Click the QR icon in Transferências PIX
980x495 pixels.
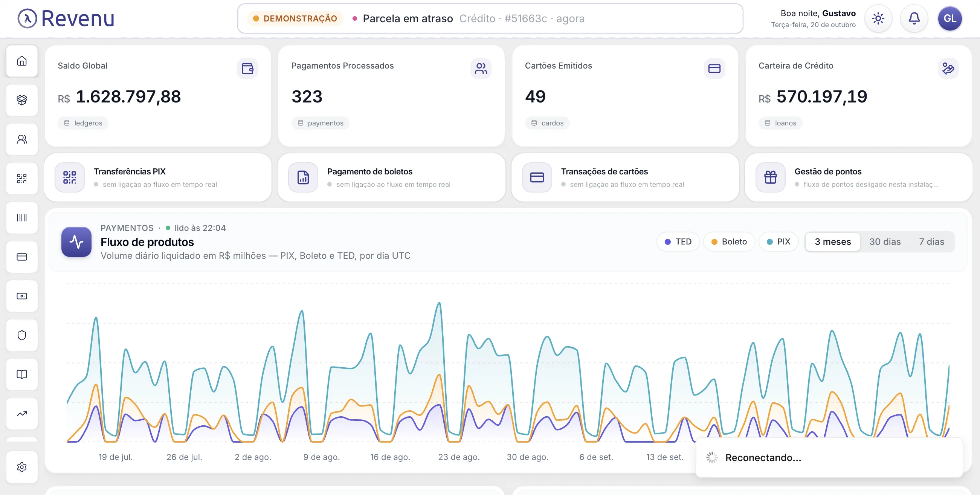click(x=70, y=177)
